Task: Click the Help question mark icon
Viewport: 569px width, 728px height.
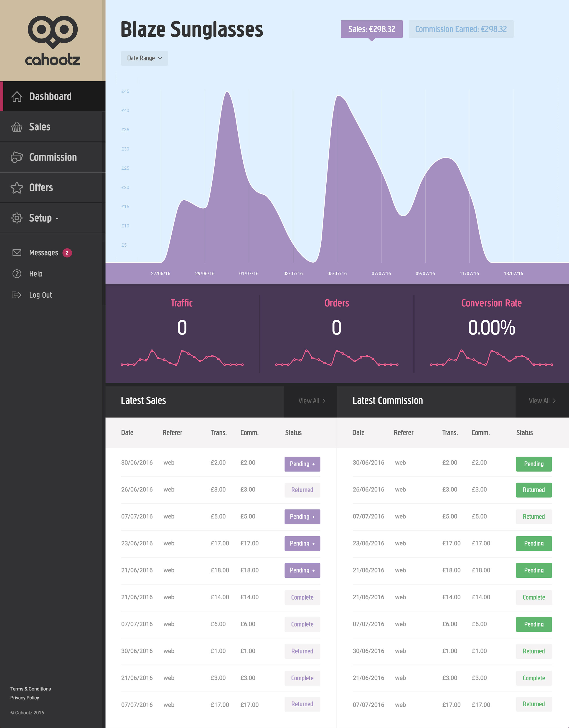Action: click(17, 274)
